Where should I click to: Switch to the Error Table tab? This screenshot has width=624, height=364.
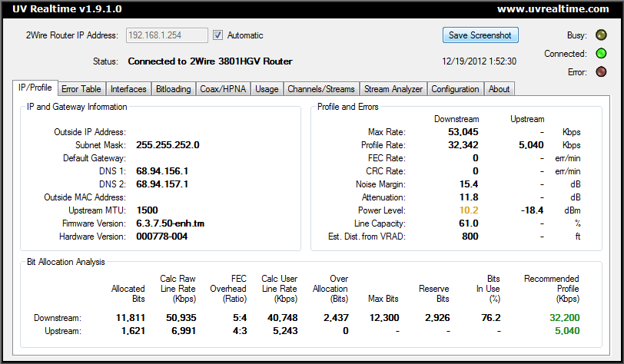click(x=81, y=89)
